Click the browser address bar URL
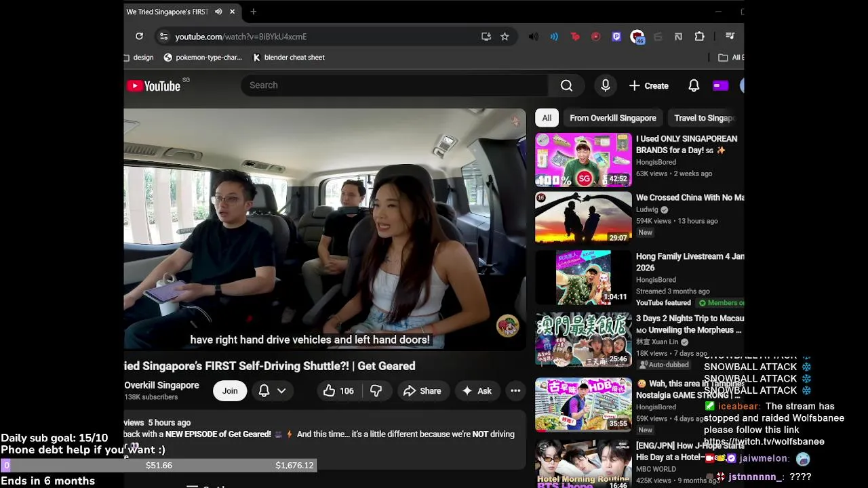868x488 pixels. [241, 37]
